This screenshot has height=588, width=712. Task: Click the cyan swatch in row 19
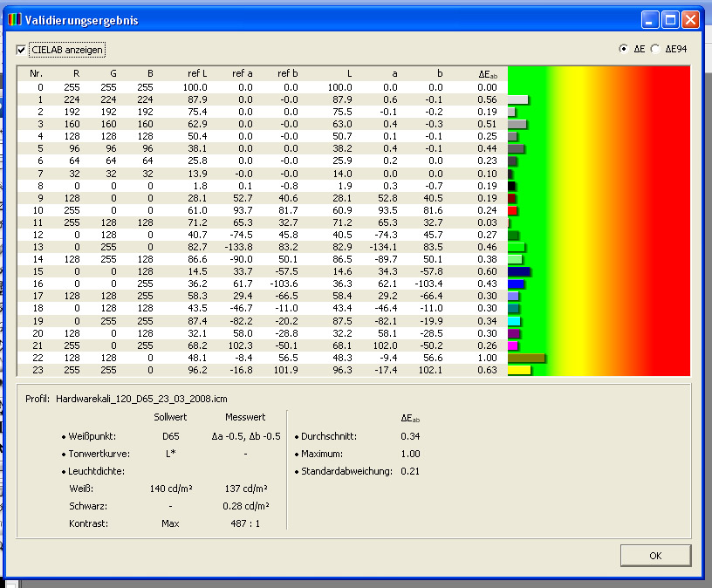514,321
